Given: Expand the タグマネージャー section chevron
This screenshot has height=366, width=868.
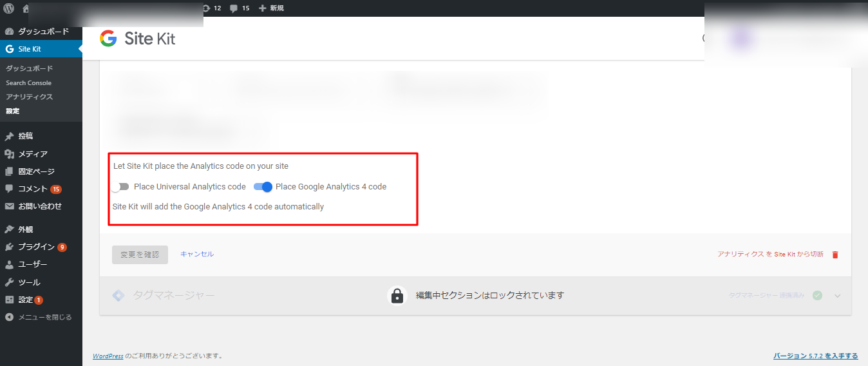Looking at the screenshot, I should point(838,296).
